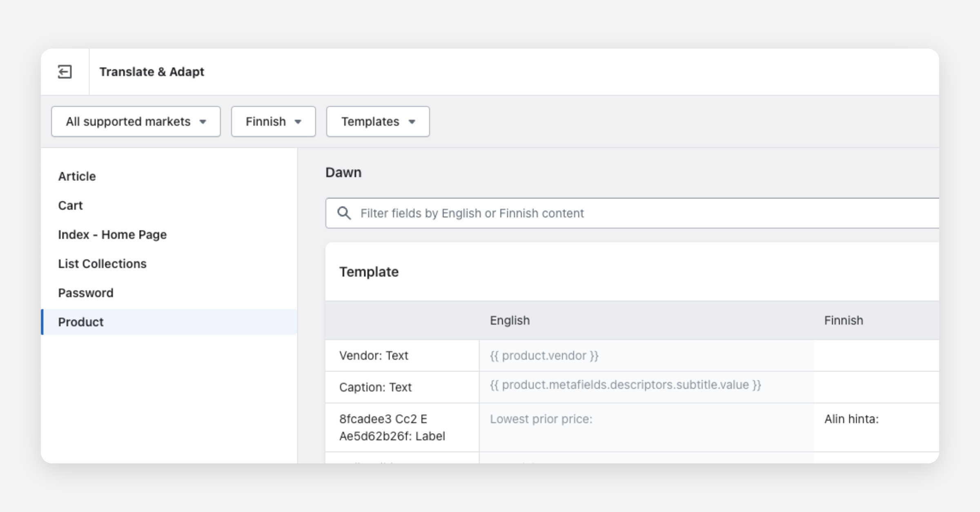Click the Translate & Adapt title
This screenshot has width=980, height=512.
point(151,72)
